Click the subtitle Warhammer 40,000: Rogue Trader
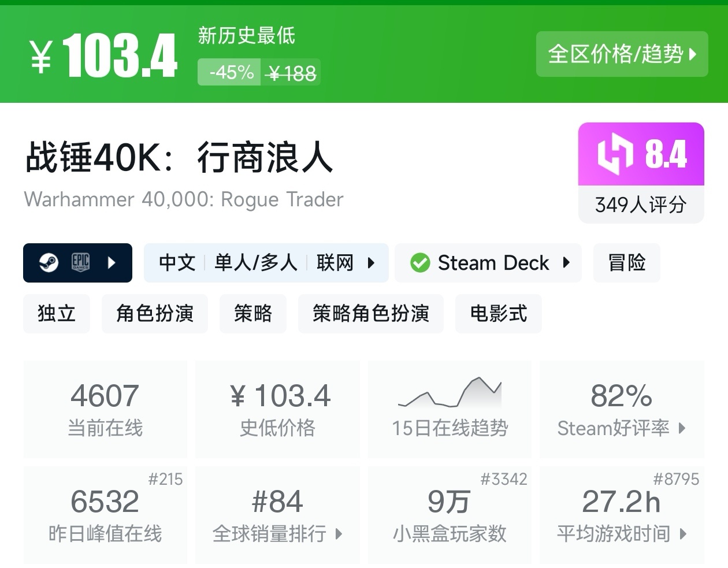 [x=184, y=199]
